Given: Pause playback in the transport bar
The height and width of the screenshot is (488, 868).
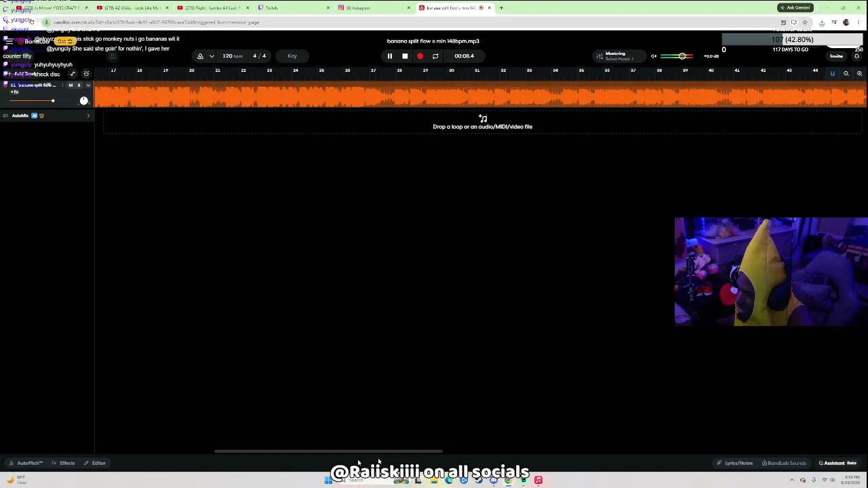Looking at the screenshot, I should 390,56.
